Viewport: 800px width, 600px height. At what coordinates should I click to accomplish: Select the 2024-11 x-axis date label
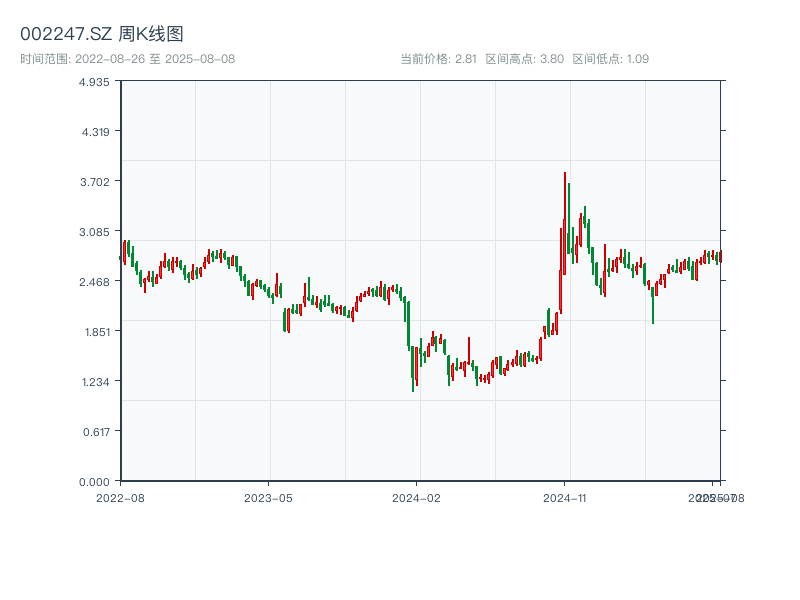(564, 497)
